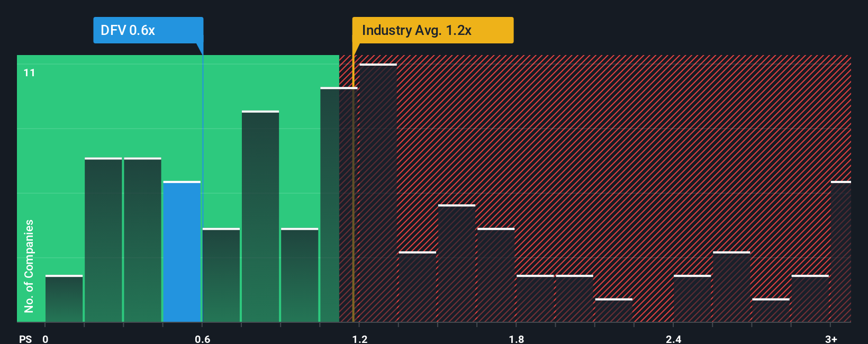
Task: Click the 1.8 x-axis label
Action: [517, 339]
